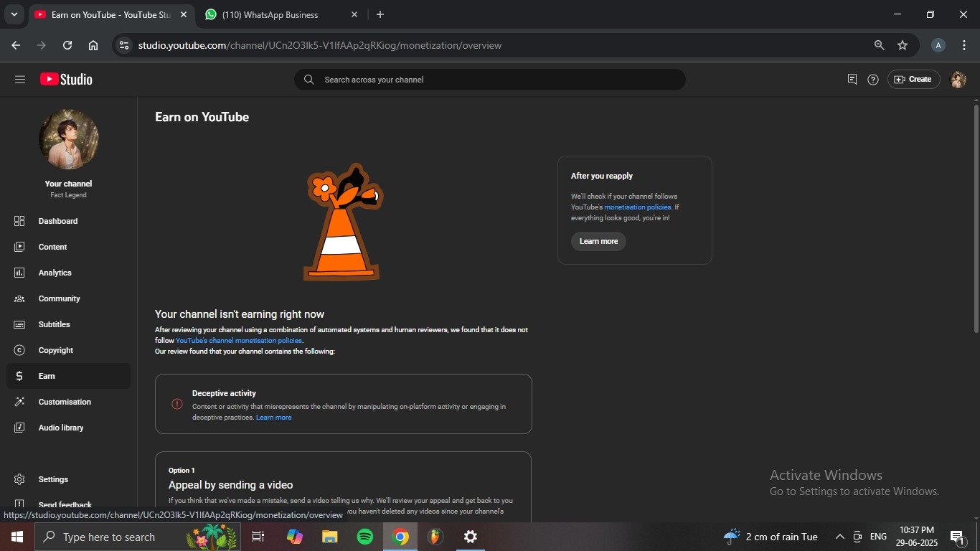Click the taskbar clock and date
Viewport: 980px width, 551px height.
[917, 537]
